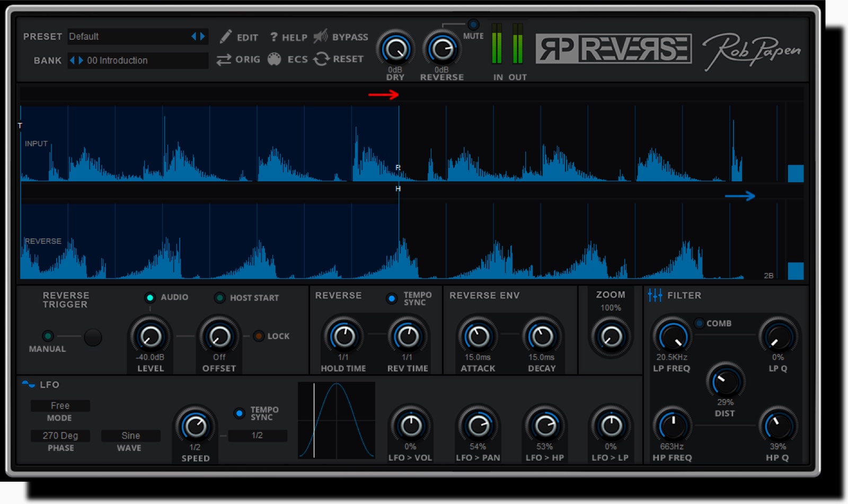The width and height of the screenshot is (848, 504).
Task: Open LFO Mode Free selector
Action: 60,405
